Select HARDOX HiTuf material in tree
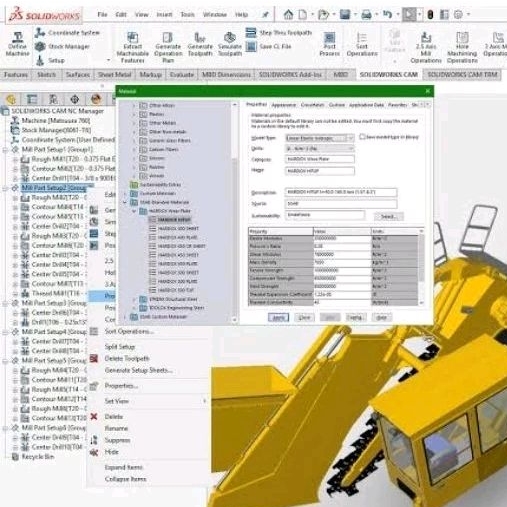Viewport: 507px width, 507px height. click(174, 220)
